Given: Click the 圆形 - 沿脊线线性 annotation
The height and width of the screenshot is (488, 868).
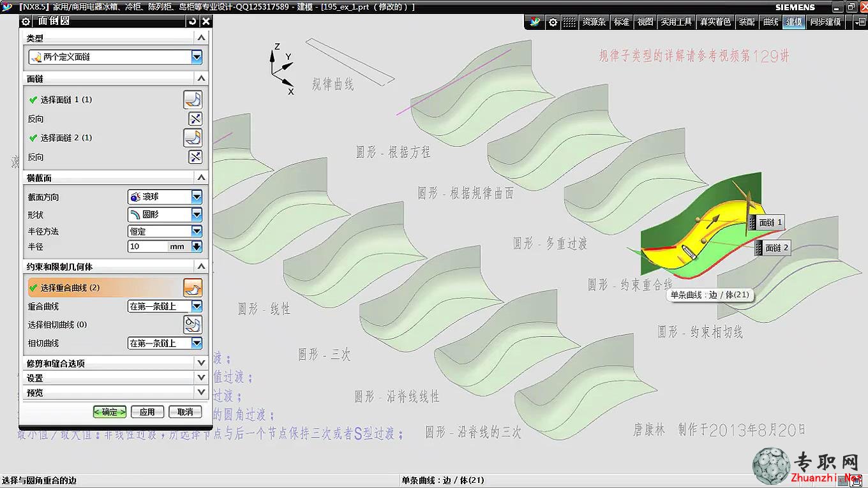Looking at the screenshot, I should [397, 397].
